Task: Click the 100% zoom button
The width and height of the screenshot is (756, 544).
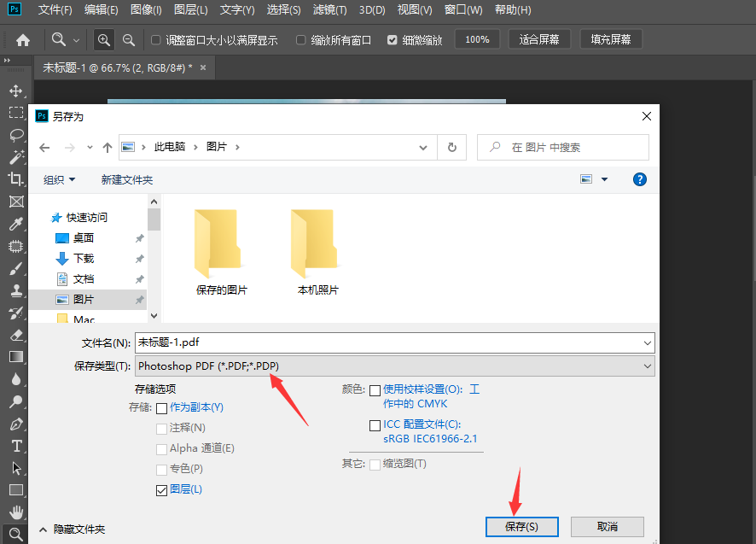Action: 477,39
